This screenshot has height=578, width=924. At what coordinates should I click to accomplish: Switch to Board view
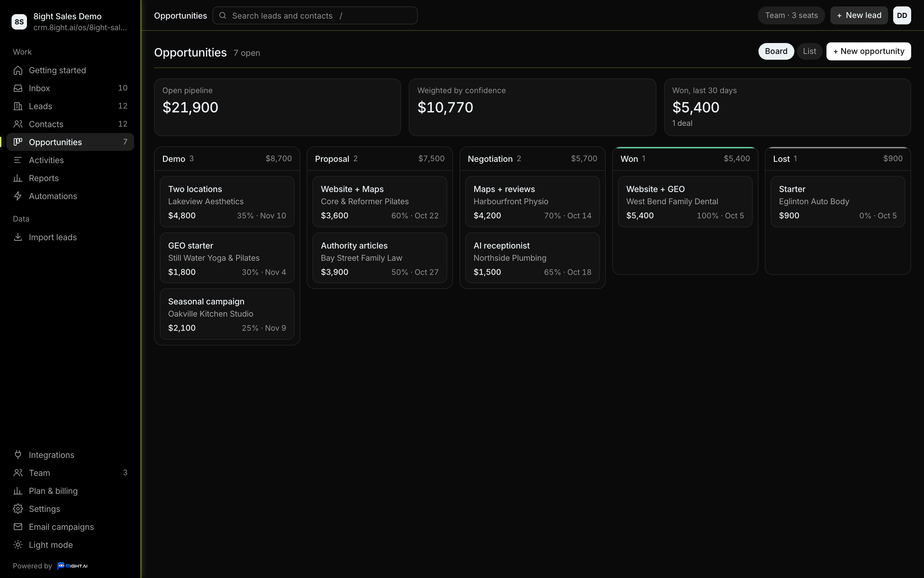coord(776,51)
